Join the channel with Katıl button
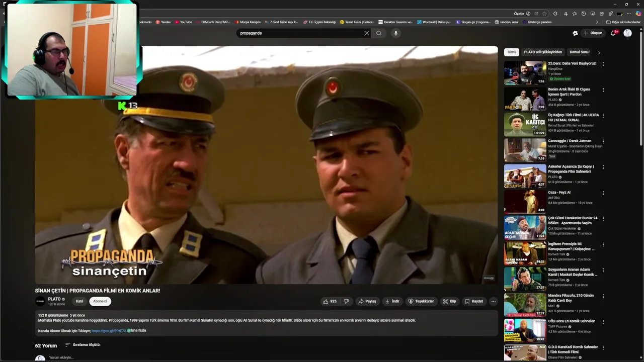 (x=79, y=301)
